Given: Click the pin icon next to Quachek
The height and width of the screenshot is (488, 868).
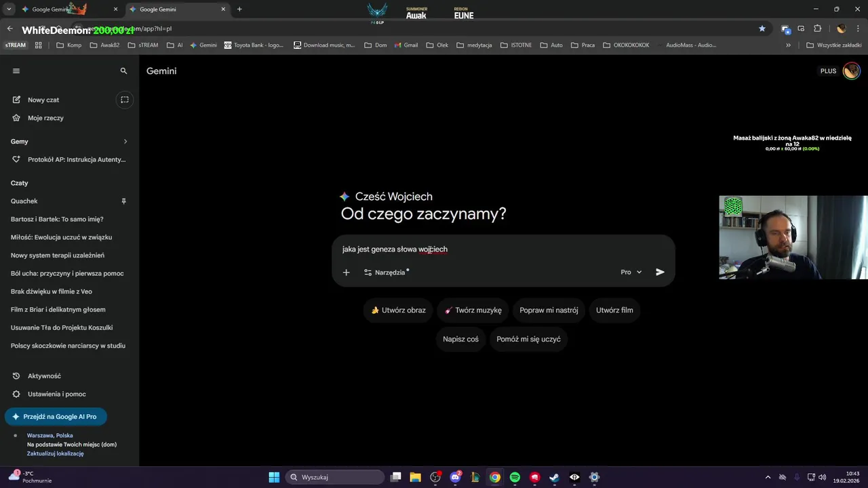Looking at the screenshot, I should point(123,201).
